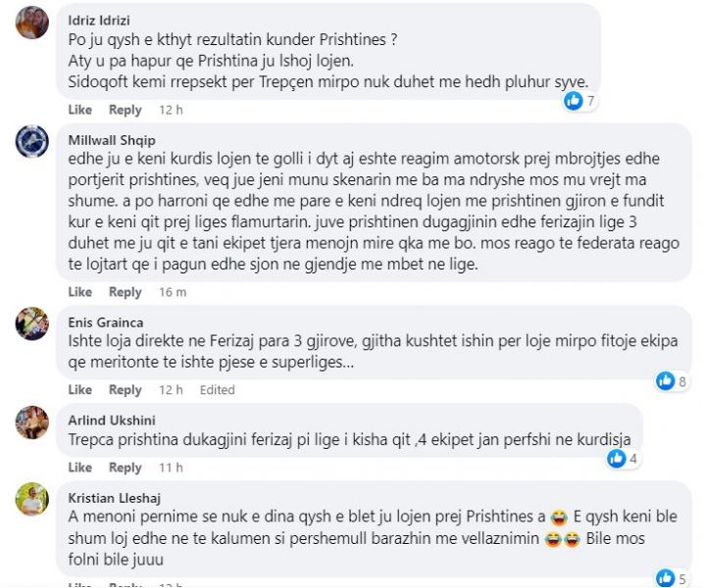Image resolution: width=702 pixels, height=588 pixels.
Task: Open Millwall Shqip's round logo avatar
Action: (x=31, y=141)
